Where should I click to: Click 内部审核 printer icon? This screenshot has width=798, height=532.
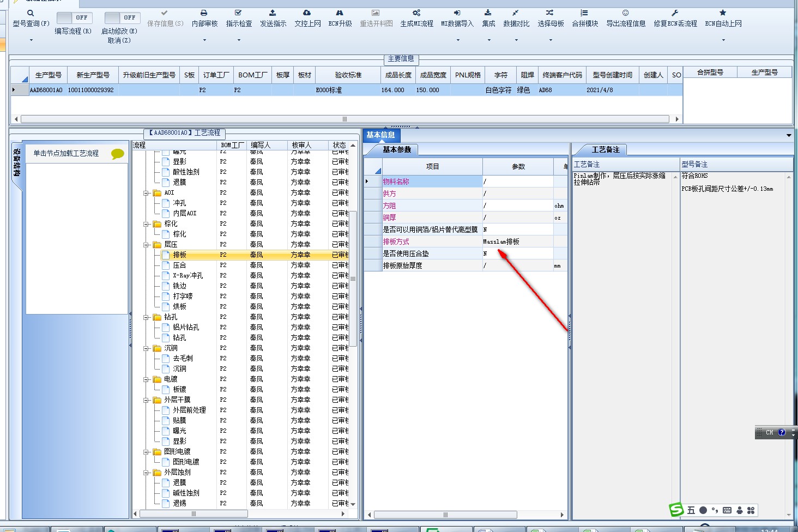pyautogui.click(x=204, y=13)
